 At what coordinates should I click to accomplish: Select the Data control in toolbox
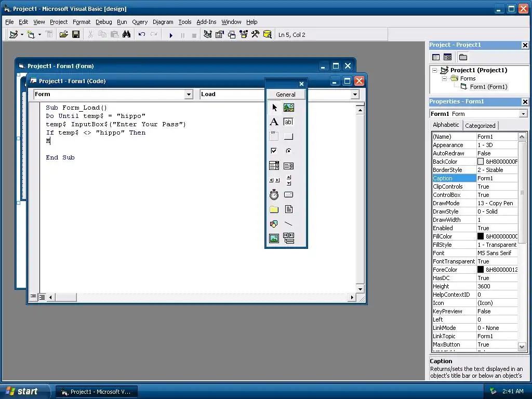click(289, 238)
